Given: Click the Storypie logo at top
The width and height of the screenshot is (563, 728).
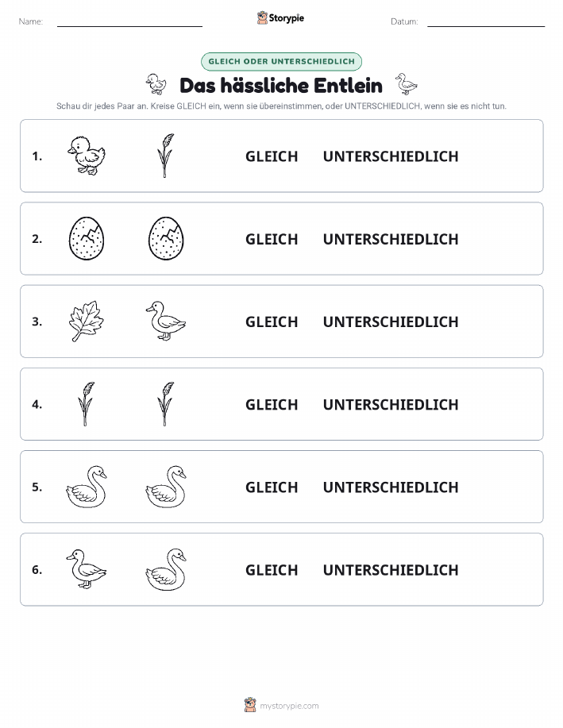Looking at the screenshot, I should pos(280,18).
